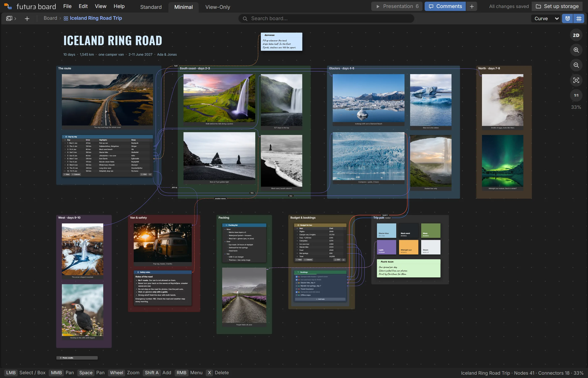Click the Futura Board logo icon

click(8, 6)
